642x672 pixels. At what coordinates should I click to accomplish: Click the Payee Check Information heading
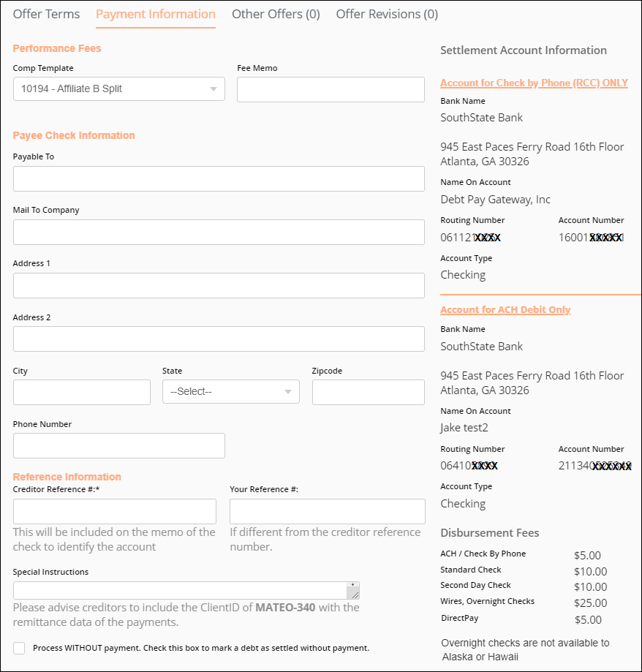click(x=74, y=135)
